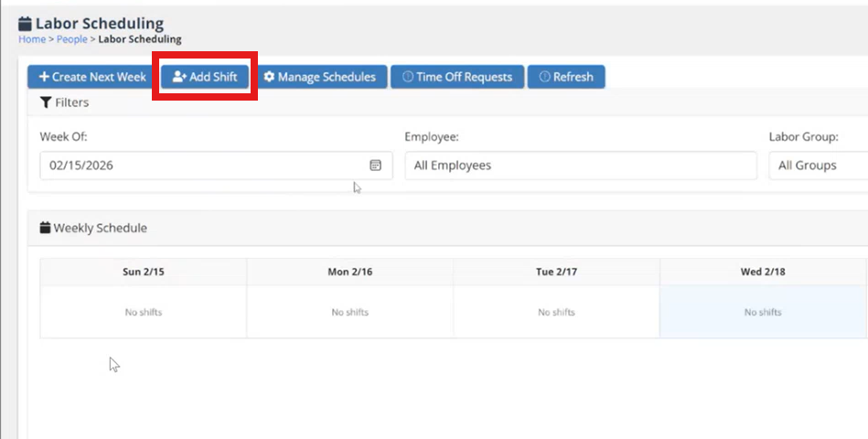868x439 pixels.
Task: Click the calendar icon beside Weekly Schedule
Action: tap(46, 228)
